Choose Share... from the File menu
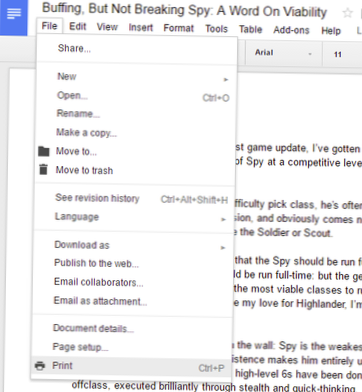 (x=137, y=49)
